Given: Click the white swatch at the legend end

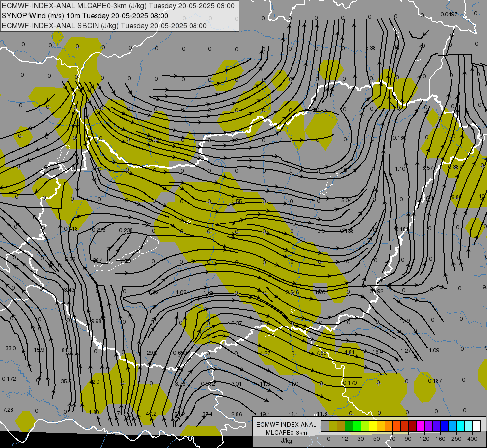Looking at the screenshot, I should coord(476,426).
